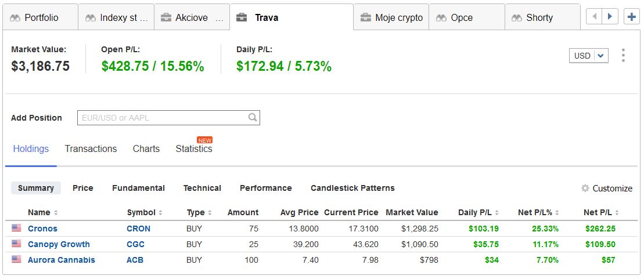Viewport: 644px width, 279px height.
Task: Switch to the Transactions tab
Action: [91, 148]
